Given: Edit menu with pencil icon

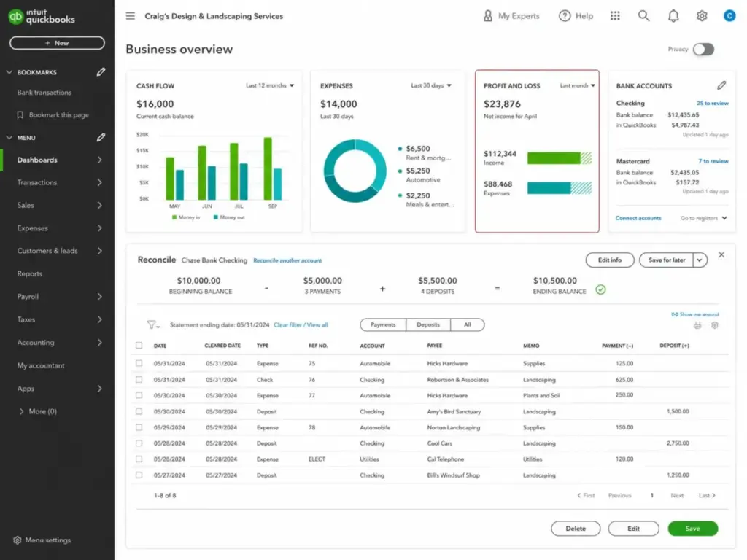Looking at the screenshot, I should [x=101, y=138].
